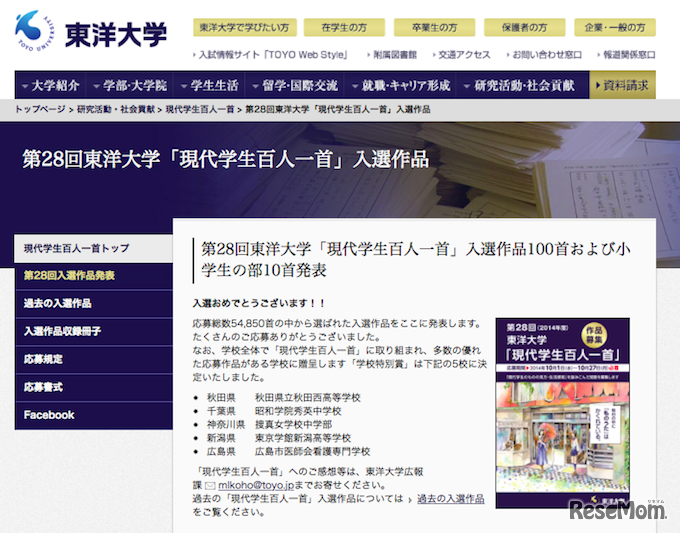This screenshot has width=680, height=533.
Task: Open 保護者の方 button
Action: pyautogui.click(x=524, y=28)
